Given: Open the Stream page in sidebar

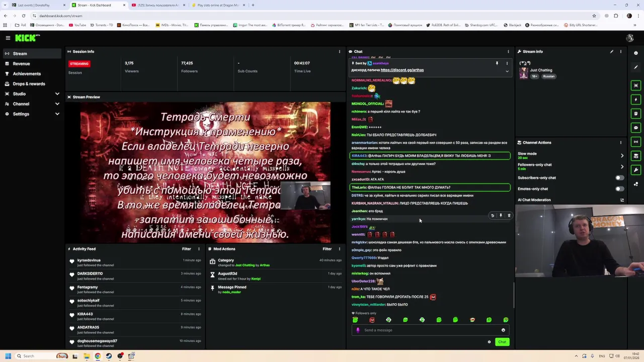Looking at the screenshot, I should pyautogui.click(x=32, y=53).
